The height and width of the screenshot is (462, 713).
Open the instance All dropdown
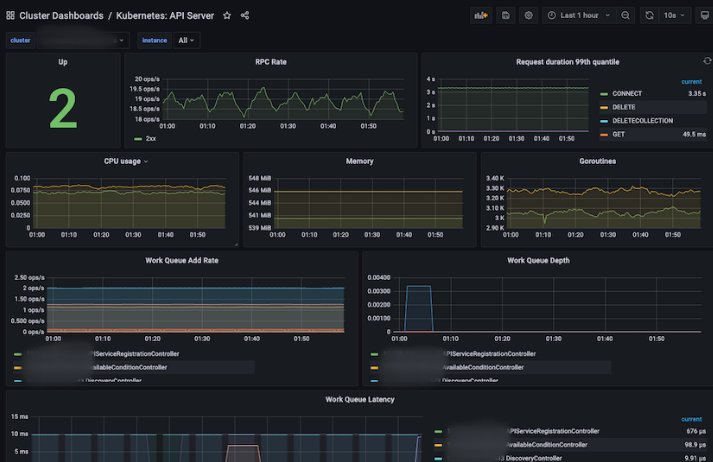tap(186, 40)
